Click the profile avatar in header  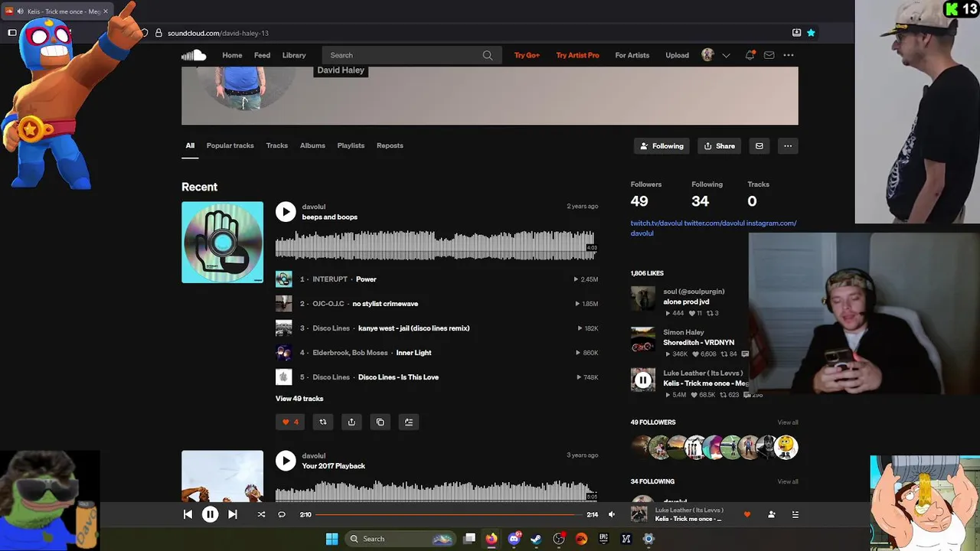(707, 55)
